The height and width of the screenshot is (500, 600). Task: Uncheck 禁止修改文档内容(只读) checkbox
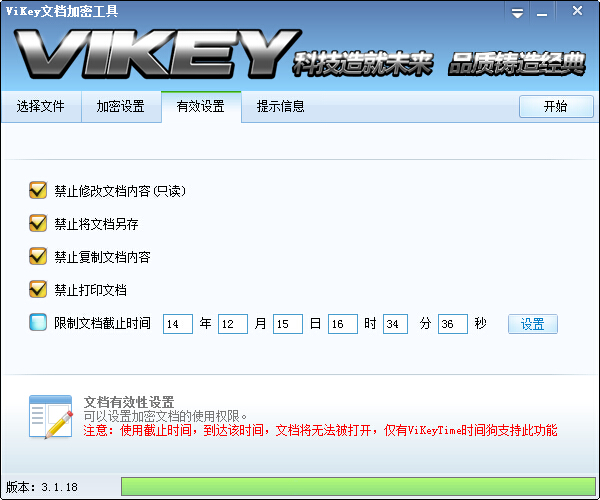(x=38, y=191)
